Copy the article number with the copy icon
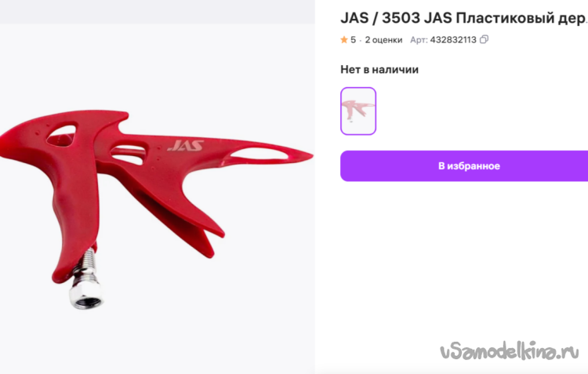Viewport: 588px width, 374px height. (x=485, y=39)
